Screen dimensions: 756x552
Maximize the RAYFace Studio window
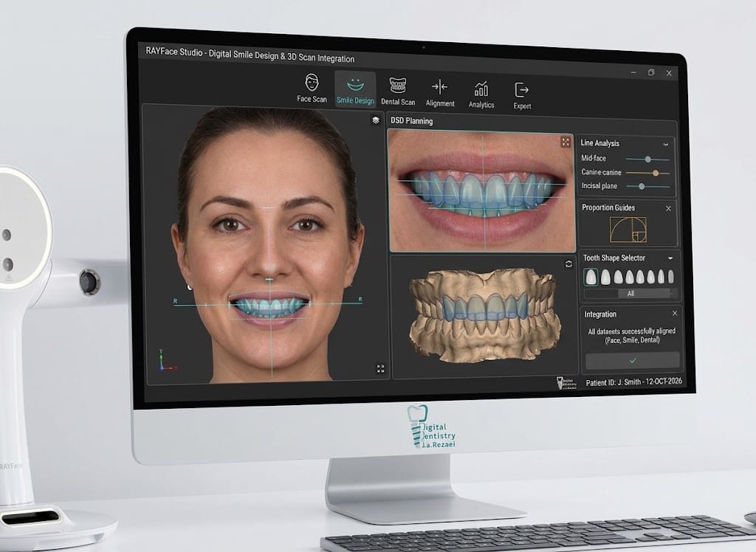coord(651,73)
